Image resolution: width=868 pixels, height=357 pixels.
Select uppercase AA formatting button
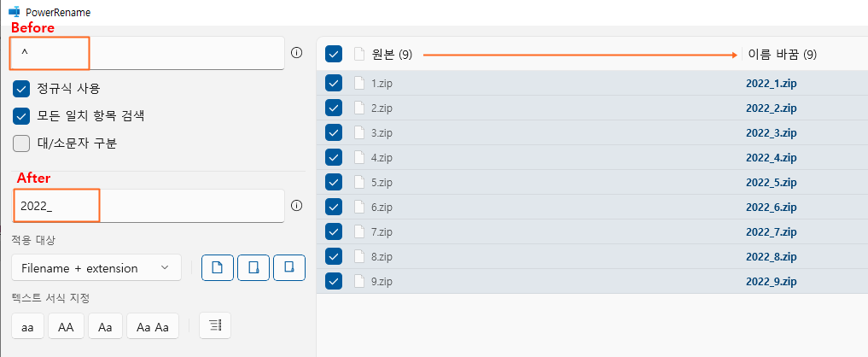[x=66, y=326]
